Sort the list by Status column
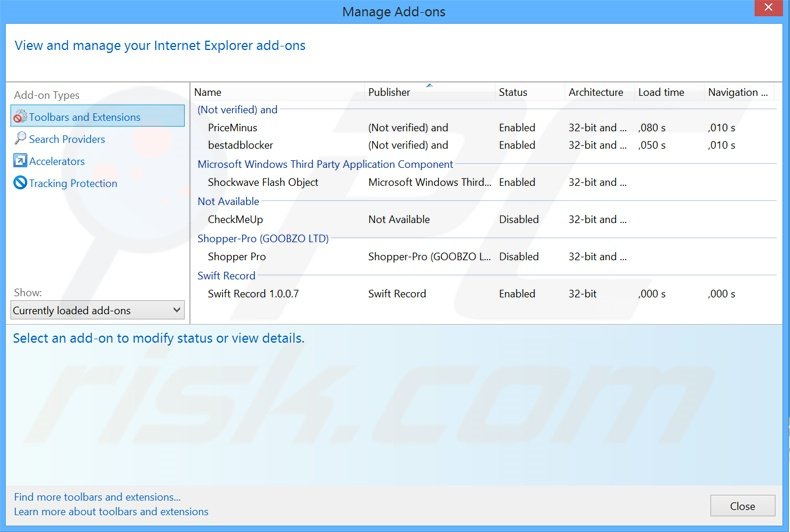790x532 pixels. (513, 92)
